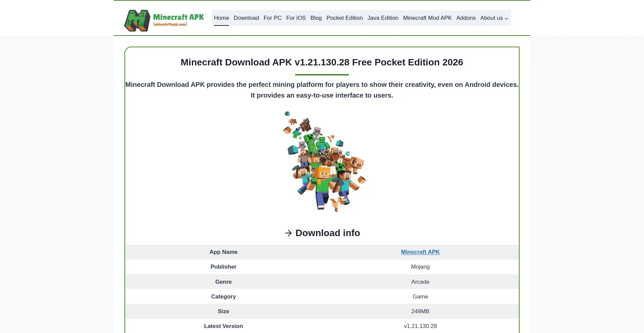
Task: Click the Arcade genre value
Action: [x=420, y=282]
